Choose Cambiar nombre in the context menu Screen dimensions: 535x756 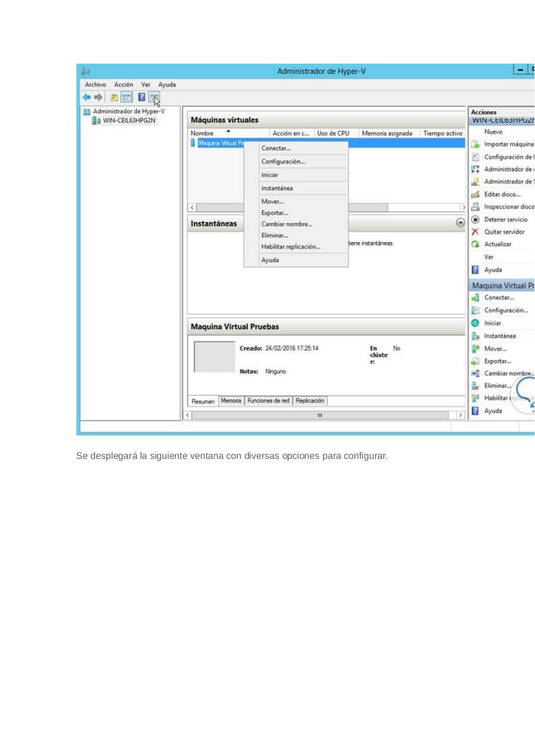pos(287,224)
